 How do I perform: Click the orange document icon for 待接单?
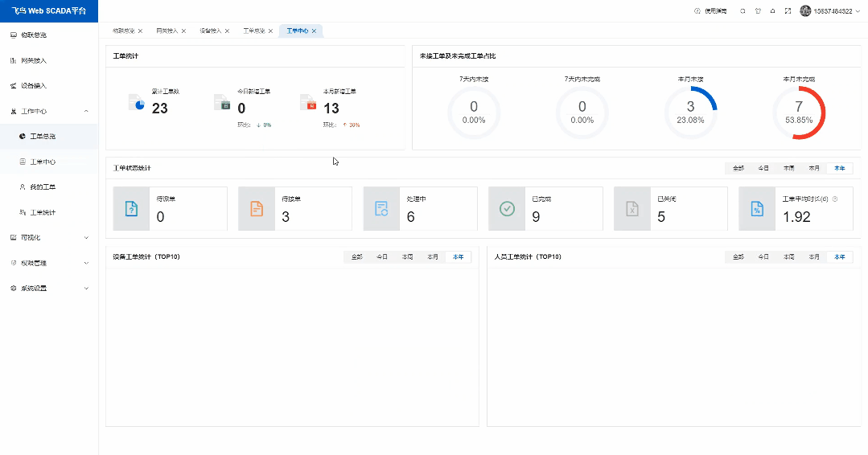257,208
